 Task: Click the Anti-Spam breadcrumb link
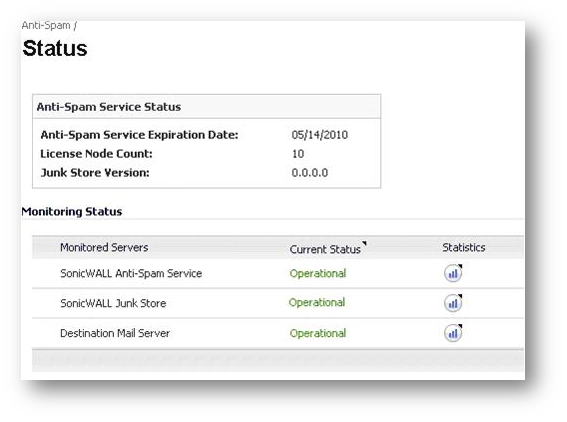(46, 26)
